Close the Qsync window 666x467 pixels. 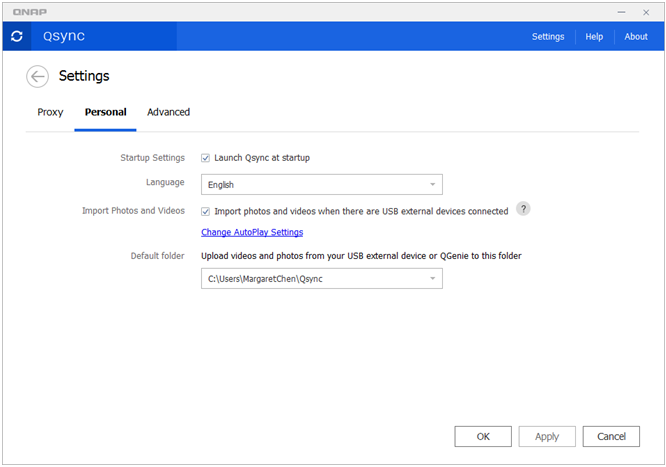(x=646, y=12)
